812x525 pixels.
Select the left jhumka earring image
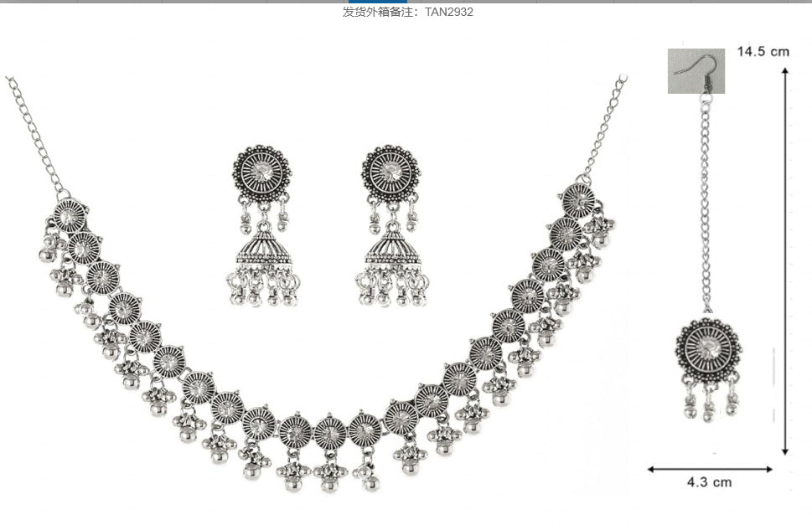262,225
